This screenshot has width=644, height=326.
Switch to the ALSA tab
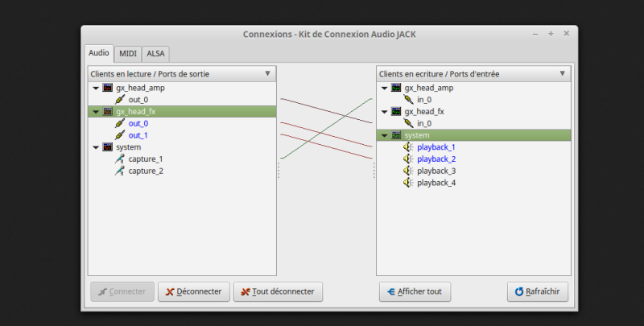[155, 53]
